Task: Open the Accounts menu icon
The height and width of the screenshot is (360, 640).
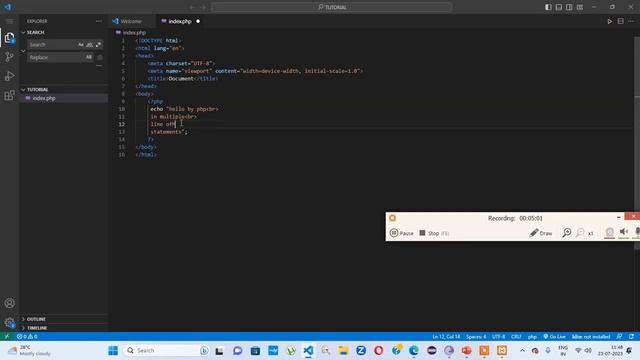Action: (9, 303)
